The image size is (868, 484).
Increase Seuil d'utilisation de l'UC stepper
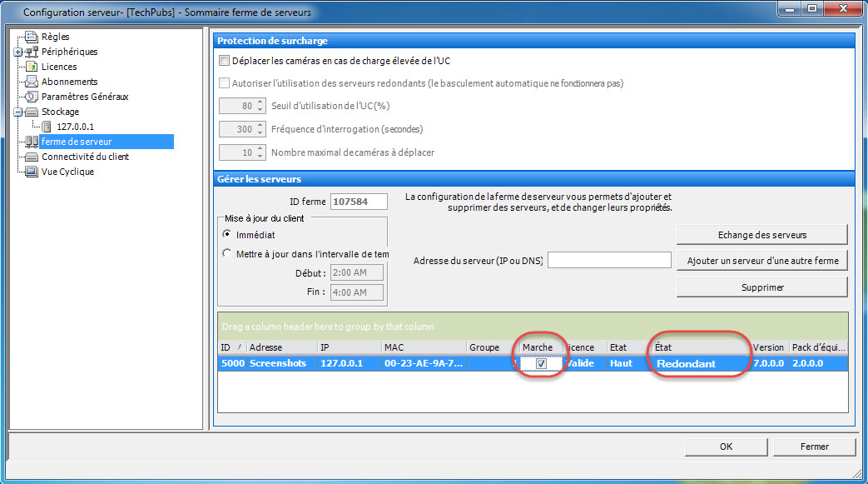point(260,102)
